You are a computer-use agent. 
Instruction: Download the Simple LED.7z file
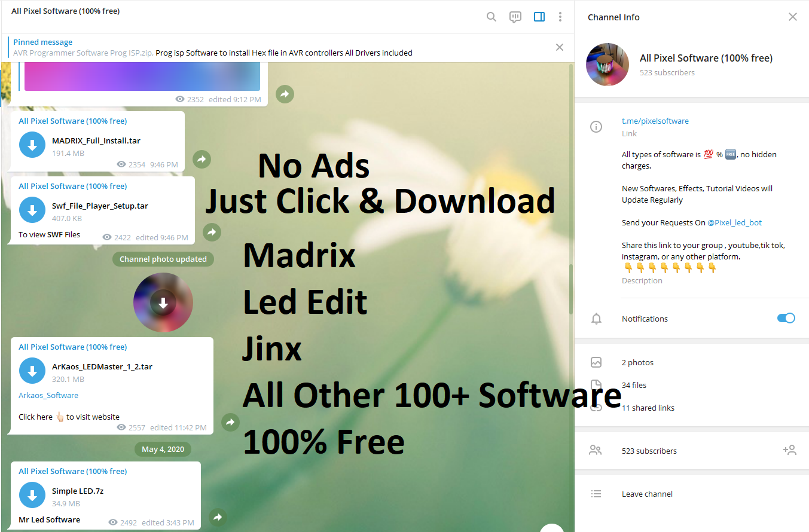click(32, 495)
